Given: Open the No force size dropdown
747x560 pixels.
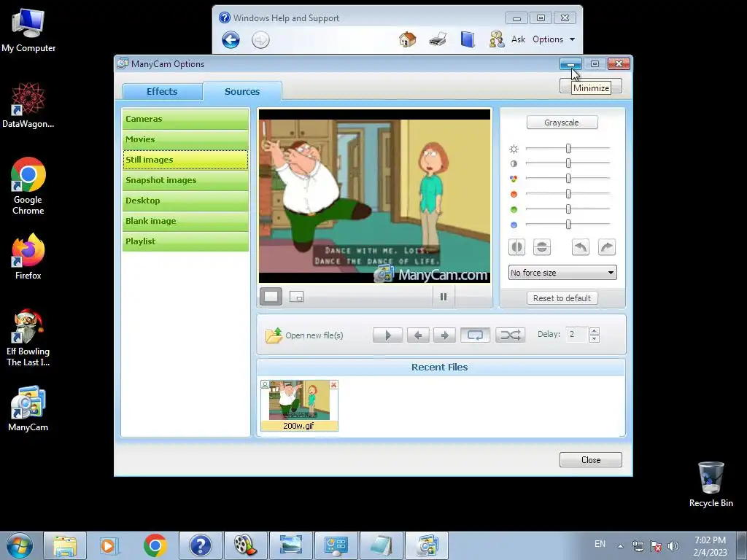Looking at the screenshot, I should coord(562,273).
